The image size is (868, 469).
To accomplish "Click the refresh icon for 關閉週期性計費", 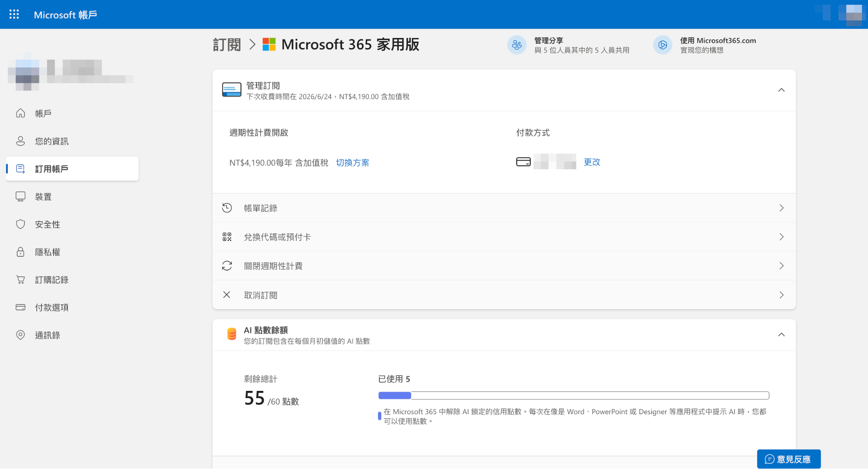I will [227, 266].
